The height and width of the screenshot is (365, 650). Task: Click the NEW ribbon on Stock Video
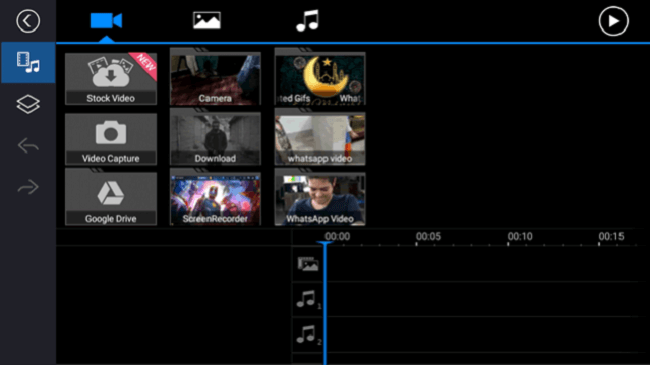click(x=144, y=65)
